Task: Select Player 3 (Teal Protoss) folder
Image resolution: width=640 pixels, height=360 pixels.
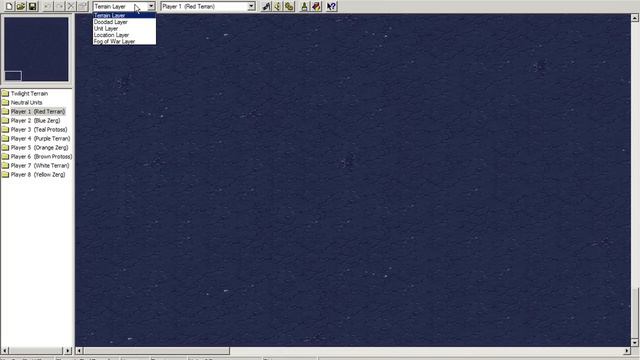Action: click(x=35, y=129)
